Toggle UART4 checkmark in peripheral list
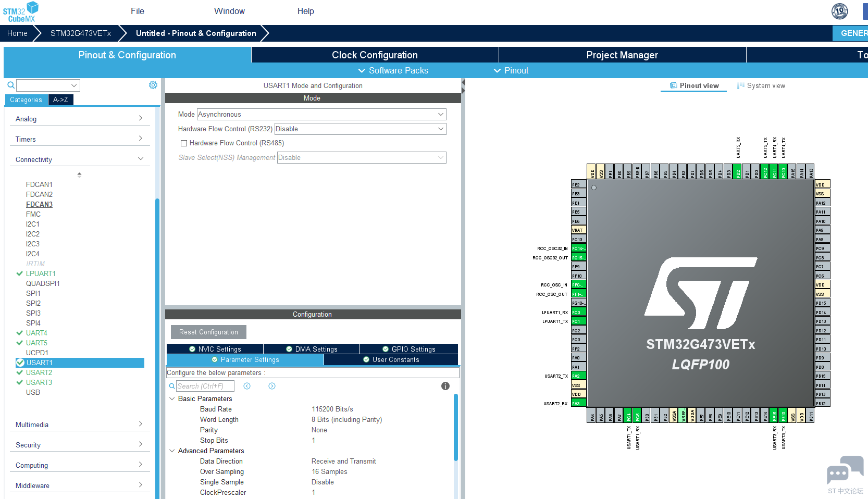The height and width of the screenshot is (499, 868). (x=20, y=333)
